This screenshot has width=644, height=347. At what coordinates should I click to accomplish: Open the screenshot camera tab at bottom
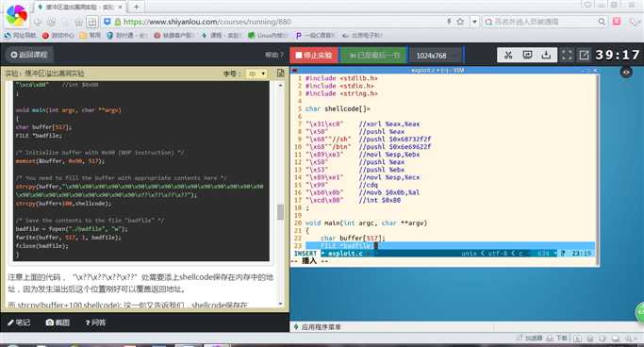tap(58, 322)
